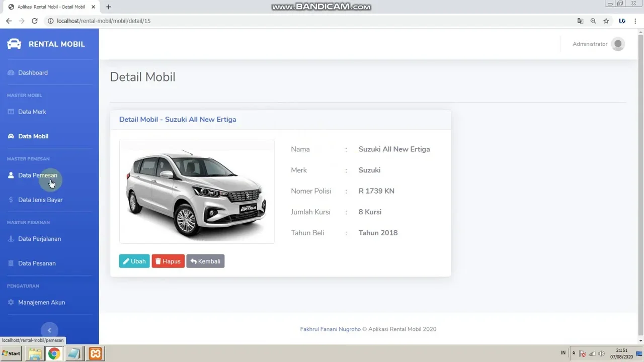Click the dashboard gauge icon in sidebar

11,73
